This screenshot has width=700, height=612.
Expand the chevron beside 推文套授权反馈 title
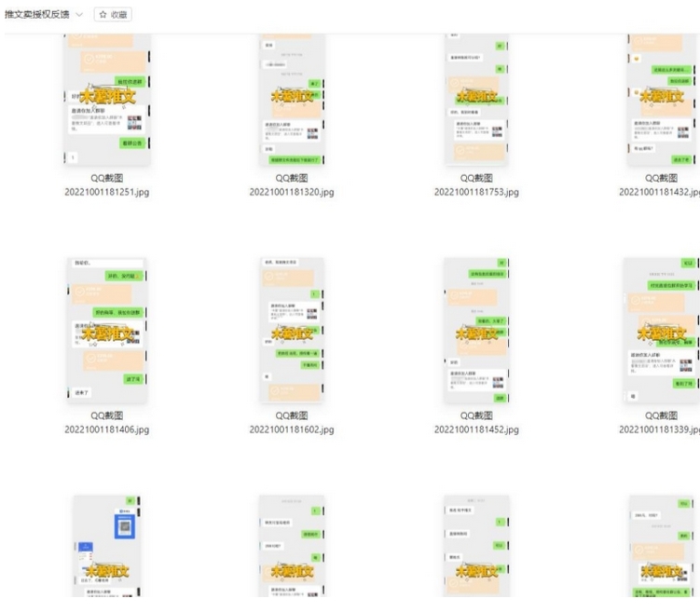78,15
